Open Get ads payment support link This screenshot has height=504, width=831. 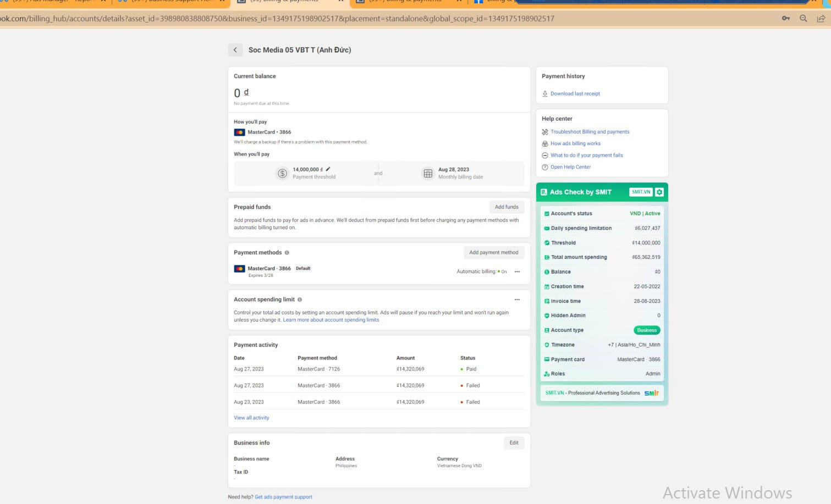click(x=283, y=497)
